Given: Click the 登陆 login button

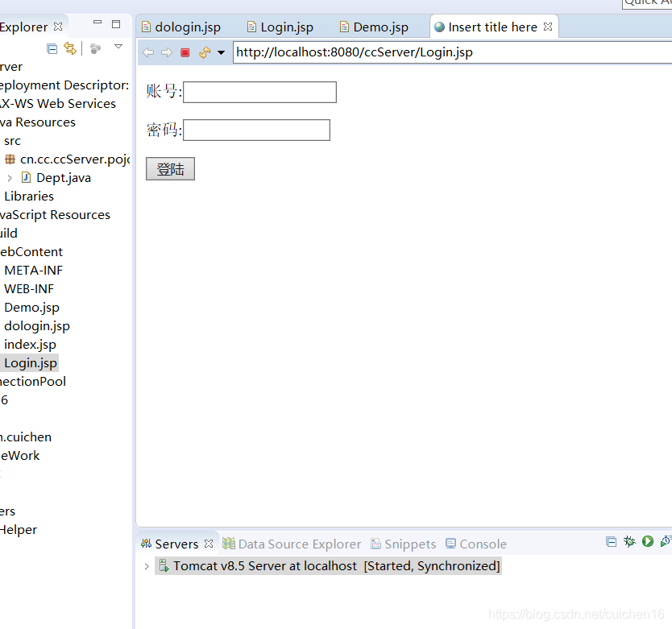Looking at the screenshot, I should pos(170,169).
